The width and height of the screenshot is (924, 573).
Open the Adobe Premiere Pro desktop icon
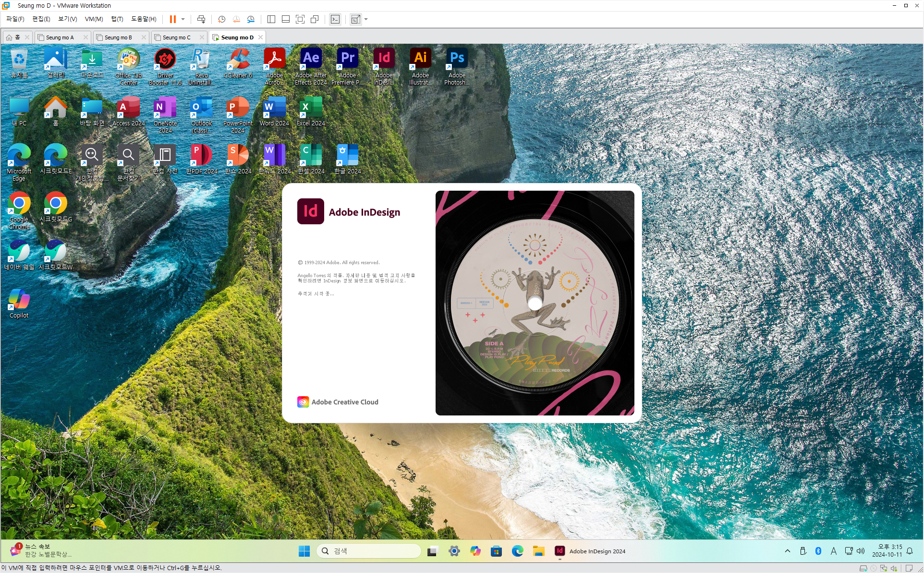tap(347, 66)
